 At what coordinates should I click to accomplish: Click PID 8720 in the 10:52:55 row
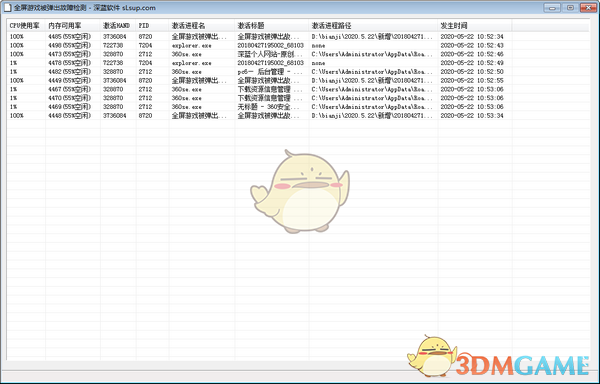[145, 81]
